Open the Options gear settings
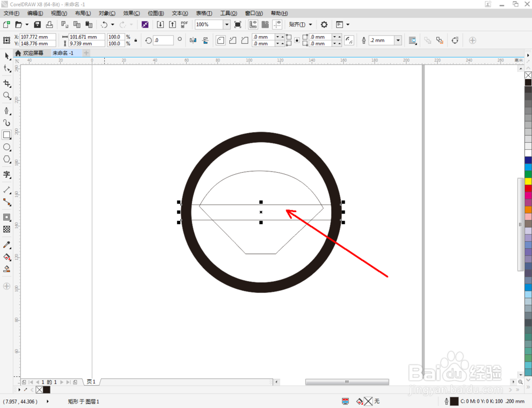 pyautogui.click(x=324, y=25)
